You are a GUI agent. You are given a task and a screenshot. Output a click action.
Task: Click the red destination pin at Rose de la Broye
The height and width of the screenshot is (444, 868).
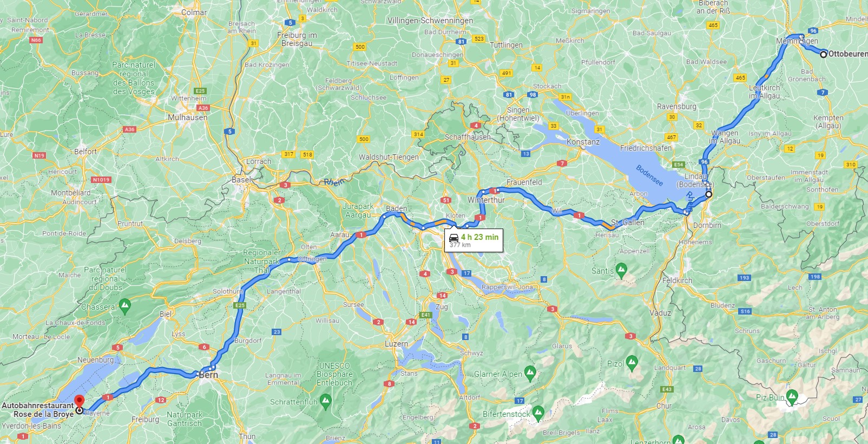80,401
